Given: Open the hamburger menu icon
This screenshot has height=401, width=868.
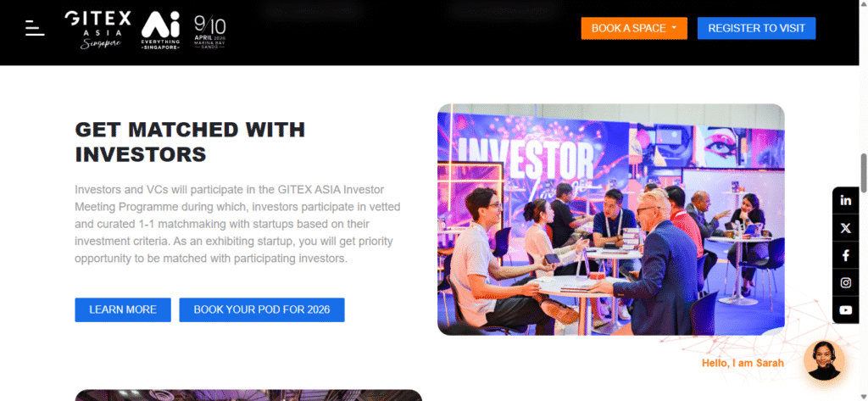Looking at the screenshot, I should click(35, 28).
